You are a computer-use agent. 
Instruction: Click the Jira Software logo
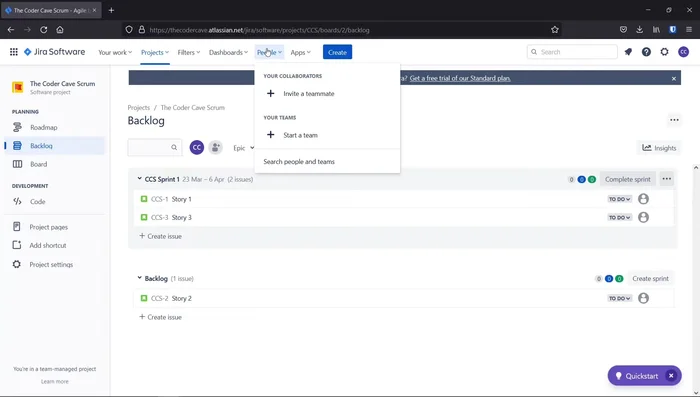(54, 52)
